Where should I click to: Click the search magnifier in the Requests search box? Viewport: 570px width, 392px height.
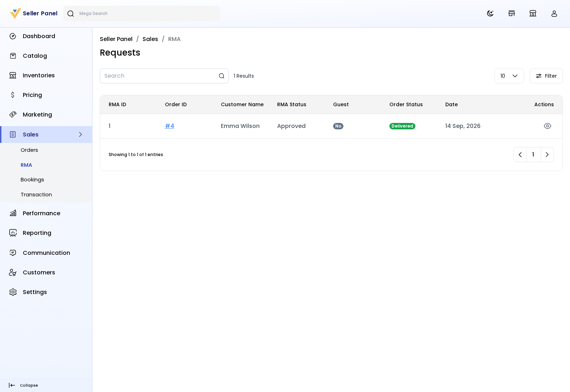pyautogui.click(x=222, y=76)
